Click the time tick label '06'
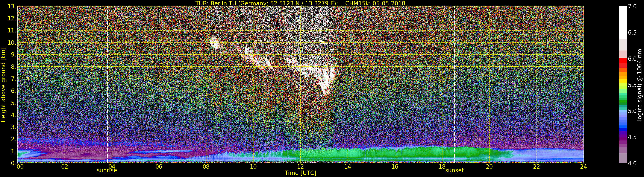This screenshot has height=177, width=644. tap(159, 166)
